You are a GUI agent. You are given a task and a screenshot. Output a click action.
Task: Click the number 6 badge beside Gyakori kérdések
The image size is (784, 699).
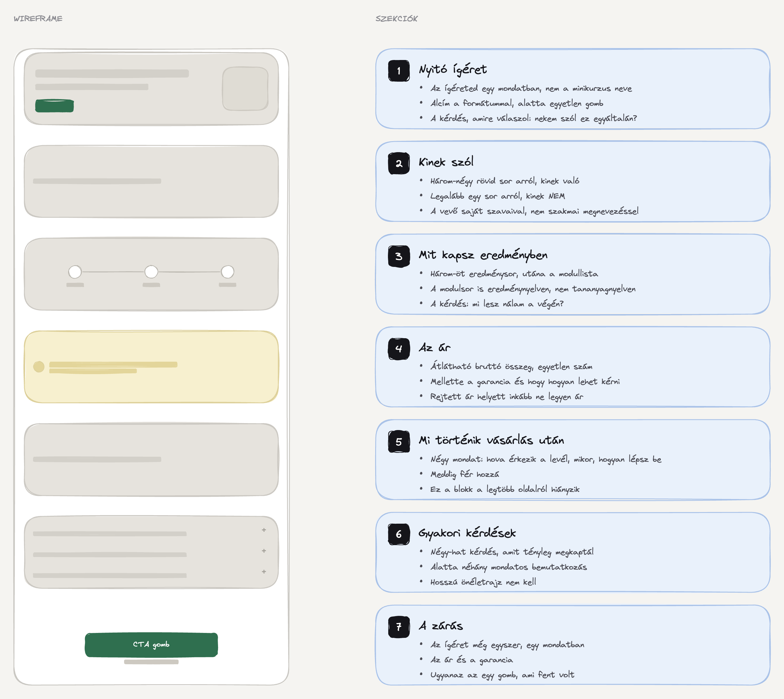[x=399, y=534]
